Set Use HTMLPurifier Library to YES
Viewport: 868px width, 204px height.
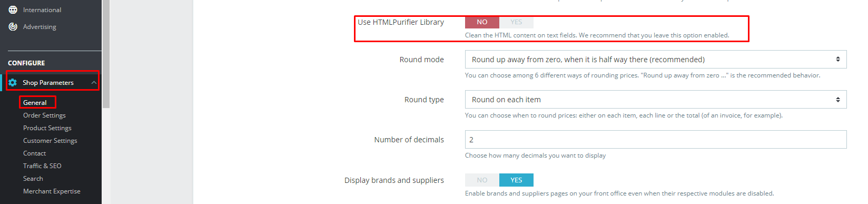click(516, 22)
